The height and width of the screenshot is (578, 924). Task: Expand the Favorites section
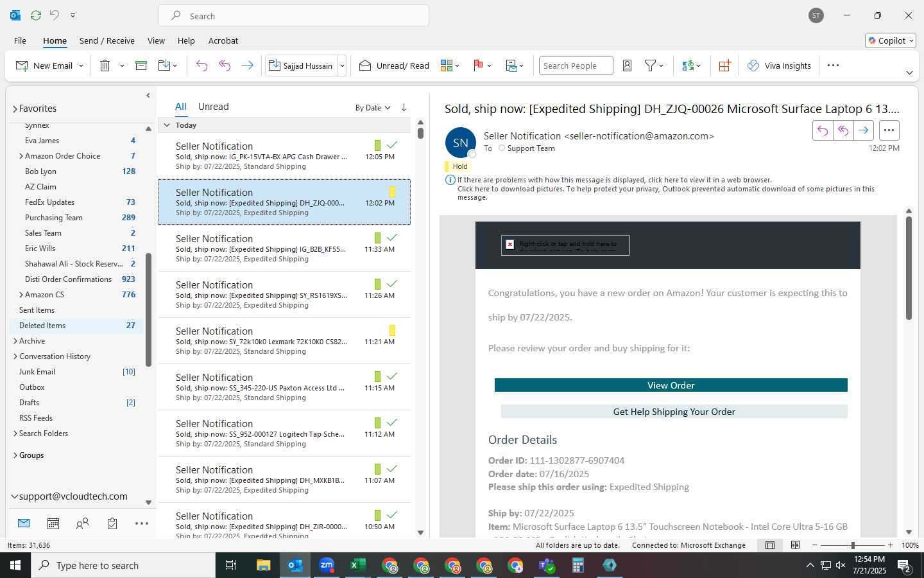click(x=15, y=109)
